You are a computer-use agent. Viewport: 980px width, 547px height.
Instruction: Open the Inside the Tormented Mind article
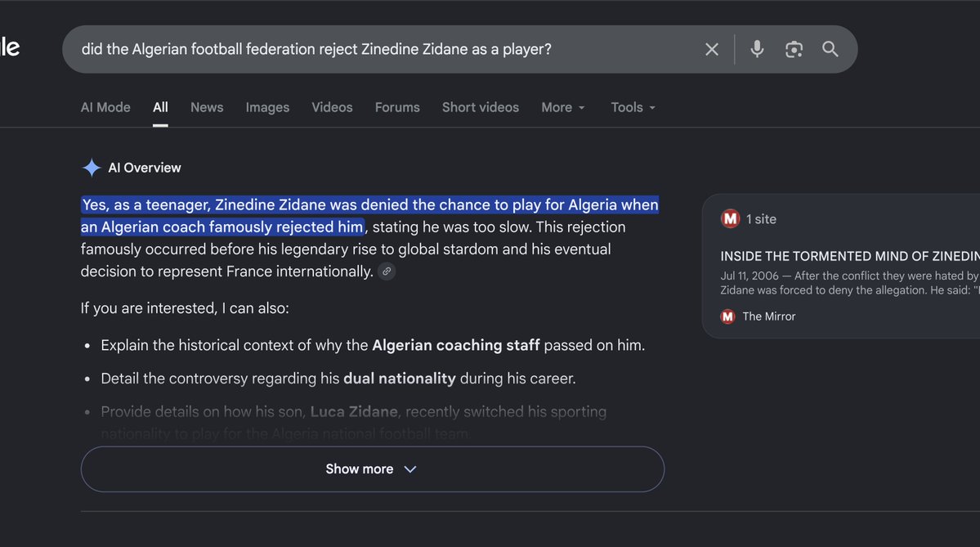(x=849, y=256)
